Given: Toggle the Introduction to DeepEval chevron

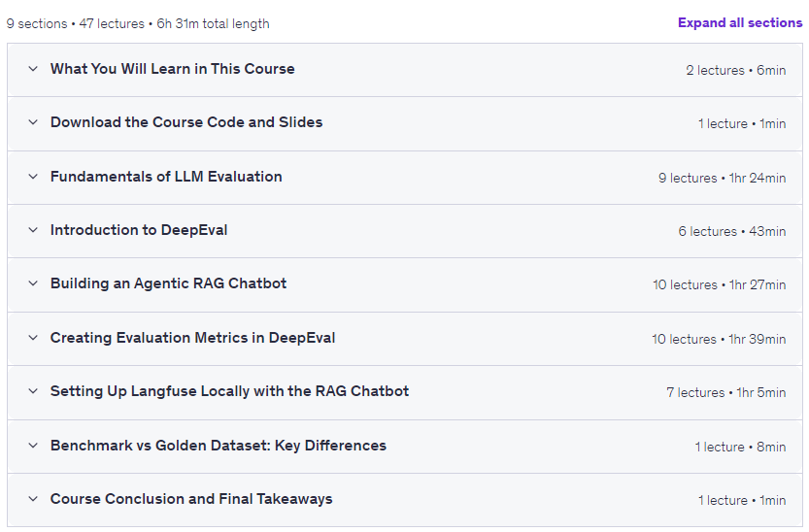Looking at the screenshot, I should tap(33, 230).
